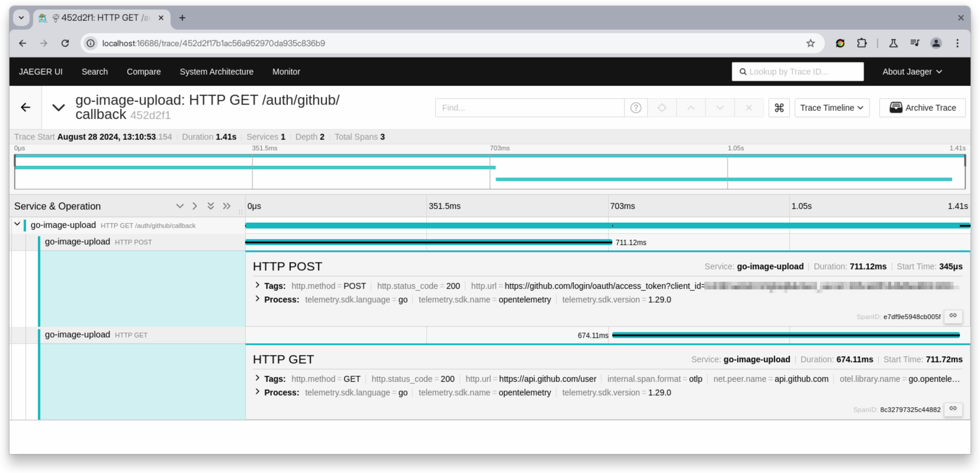Open the Compare page from the top menu
980x473 pixels.
pos(143,71)
